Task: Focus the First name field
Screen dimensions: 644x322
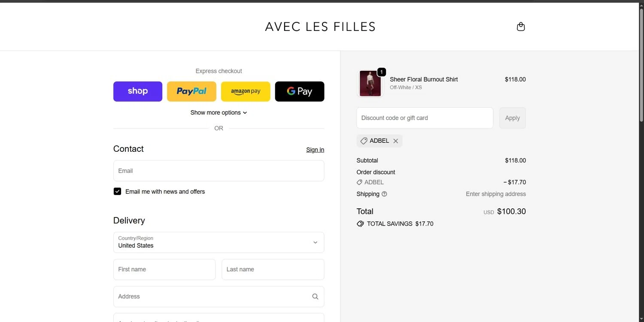Action: point(164,269)
